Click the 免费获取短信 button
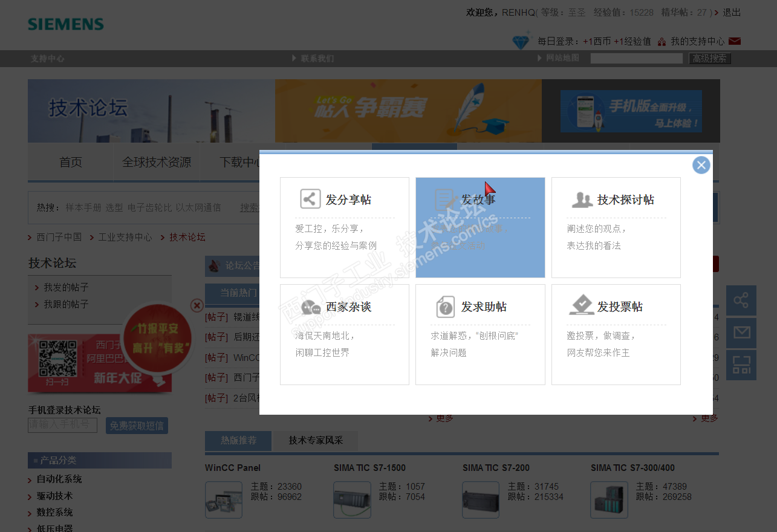The width and height of the screenshot is (777, 532). point(137,426)
